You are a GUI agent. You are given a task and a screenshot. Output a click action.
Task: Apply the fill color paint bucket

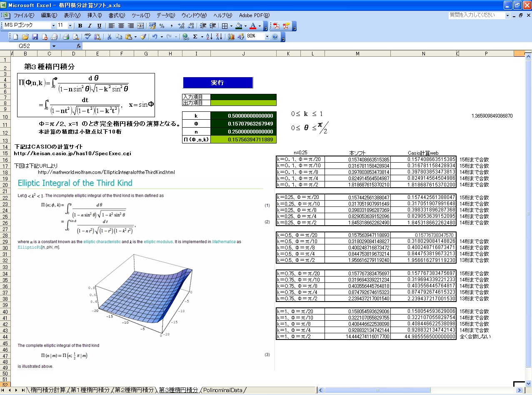(x=239, y=26)
